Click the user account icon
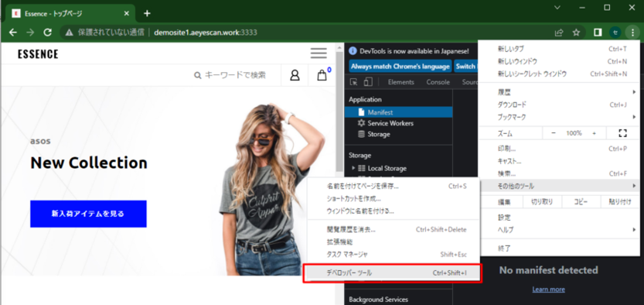 (x=295, y=75)
